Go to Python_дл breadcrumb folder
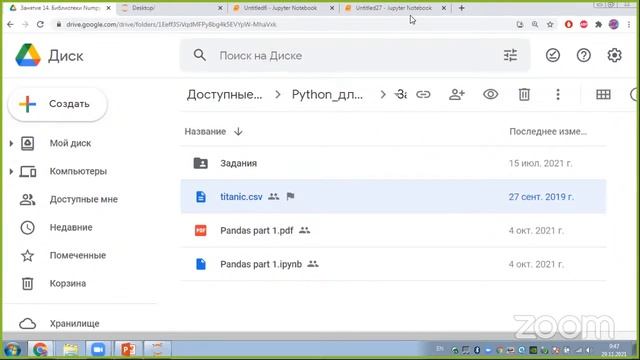 click(x=327, y=95)
